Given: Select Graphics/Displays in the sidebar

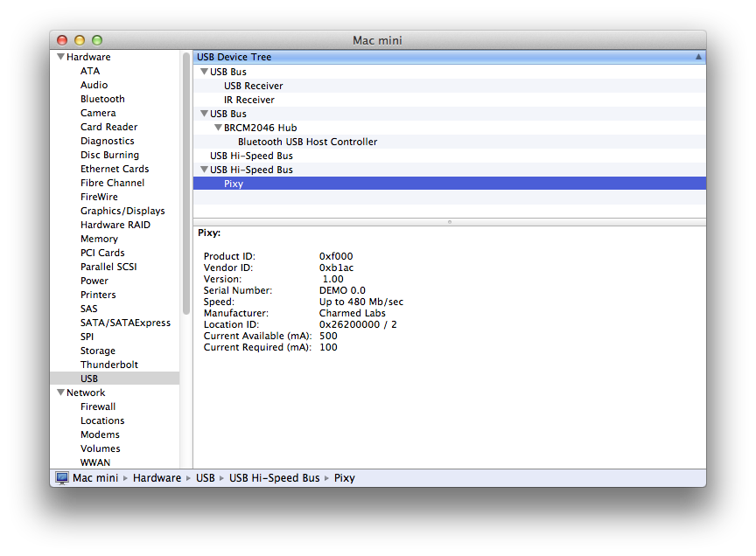Looking at the screenshot, I should click(x=122, y=211).
